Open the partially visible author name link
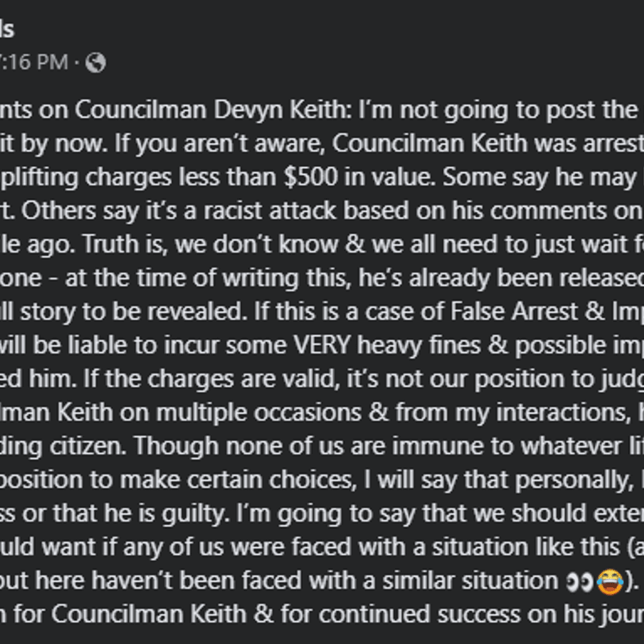Image resolution: width=644 pixels, height=644 pixels. coord(7,30)
